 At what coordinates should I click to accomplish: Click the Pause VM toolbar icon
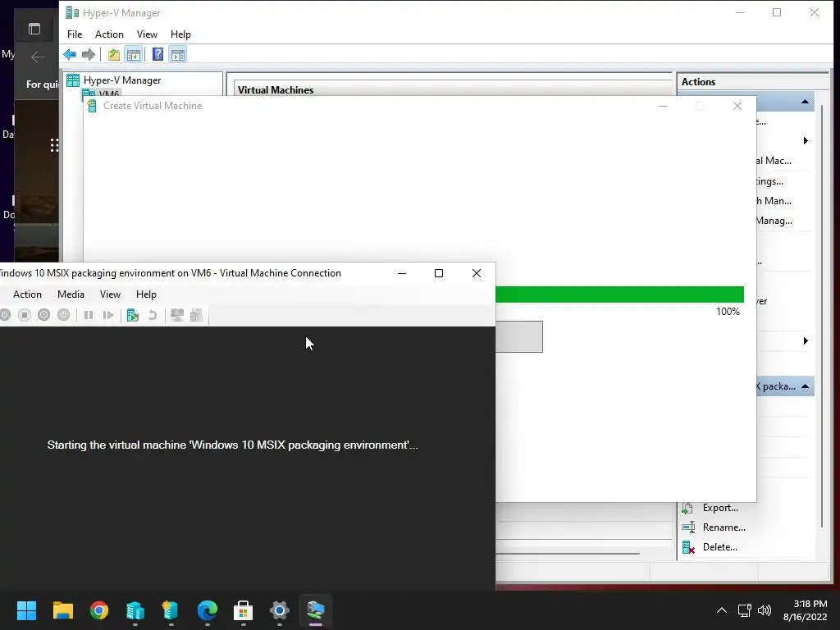click(89, 315)
